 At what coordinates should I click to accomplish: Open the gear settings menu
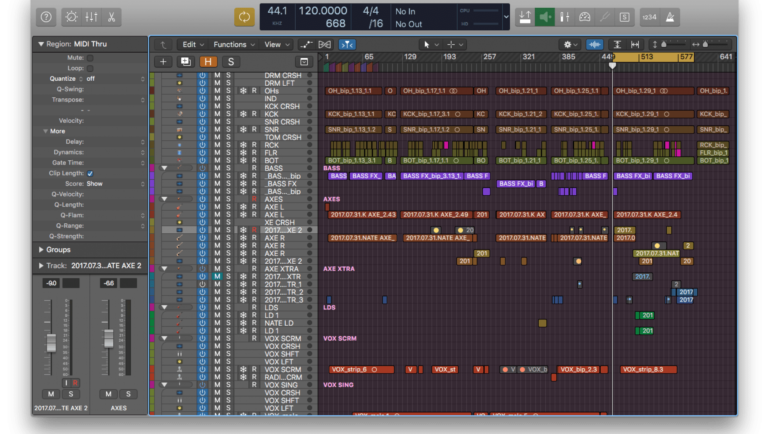570,45
